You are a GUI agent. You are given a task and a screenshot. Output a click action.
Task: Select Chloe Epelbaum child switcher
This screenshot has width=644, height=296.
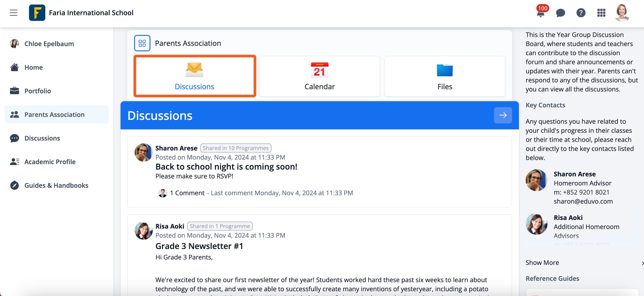[x=49, y=44]
